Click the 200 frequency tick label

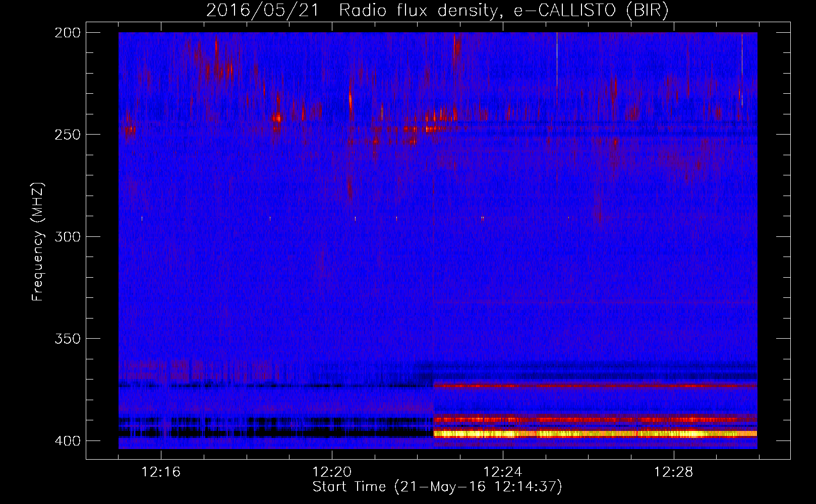click(67, 33)
